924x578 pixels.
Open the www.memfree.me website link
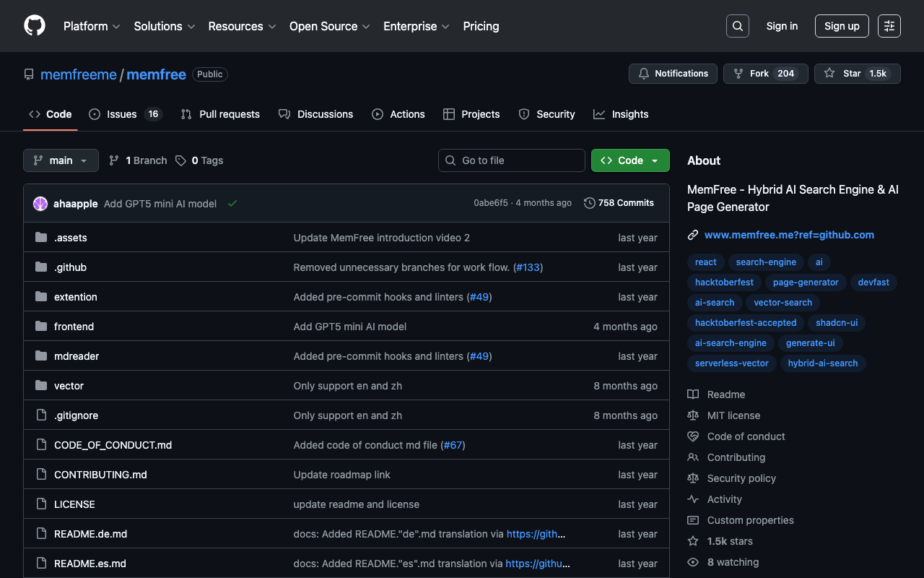point(789,235)
